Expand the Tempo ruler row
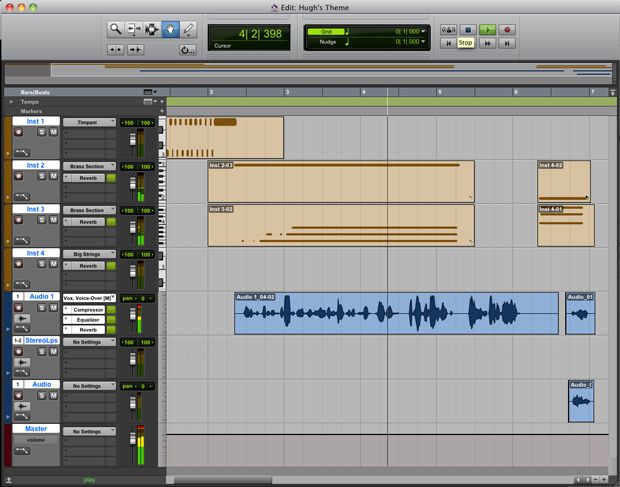The image size is (620, 487). pos(11,101)
